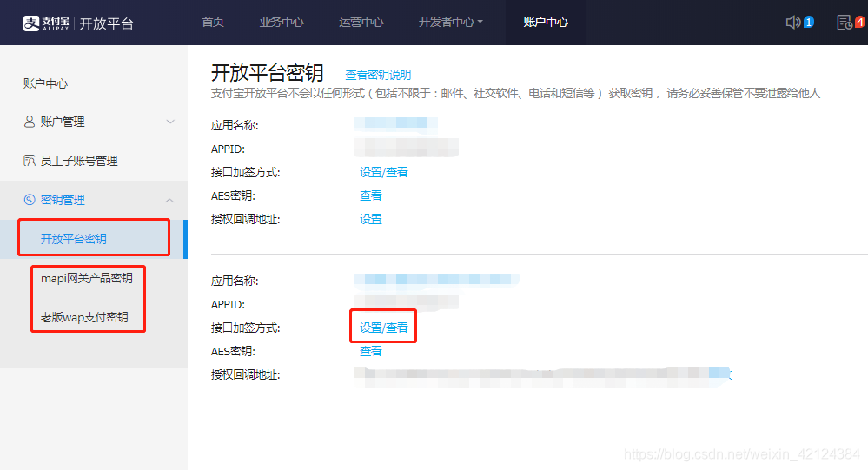Open the 查看密钥说明 link
Image resolution: width=868 pixels, height=470 pixels.
378,75
